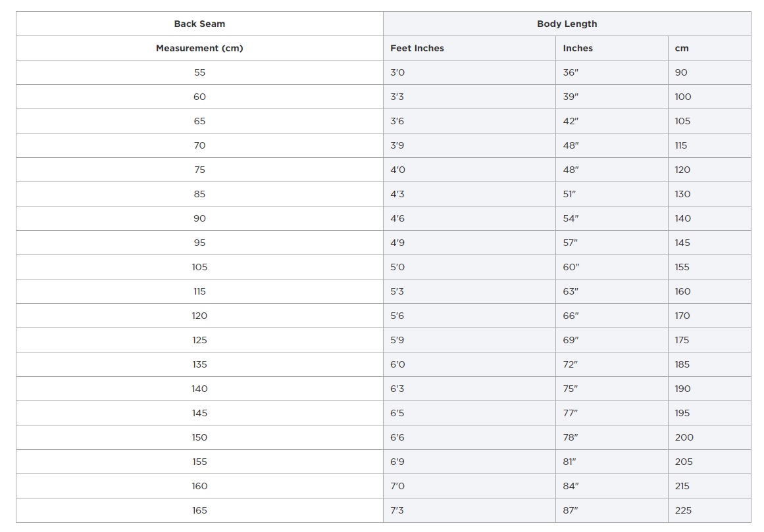Click the cm column header
Image resolution: width=764 pixels, height=532 pixels.
[709, 48]
